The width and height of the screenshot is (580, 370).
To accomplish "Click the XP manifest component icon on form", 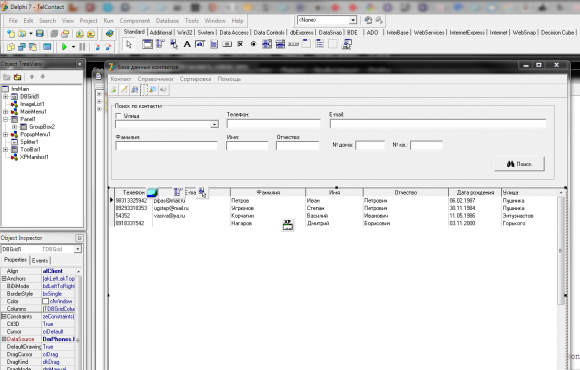I will (x=288, y=224).
